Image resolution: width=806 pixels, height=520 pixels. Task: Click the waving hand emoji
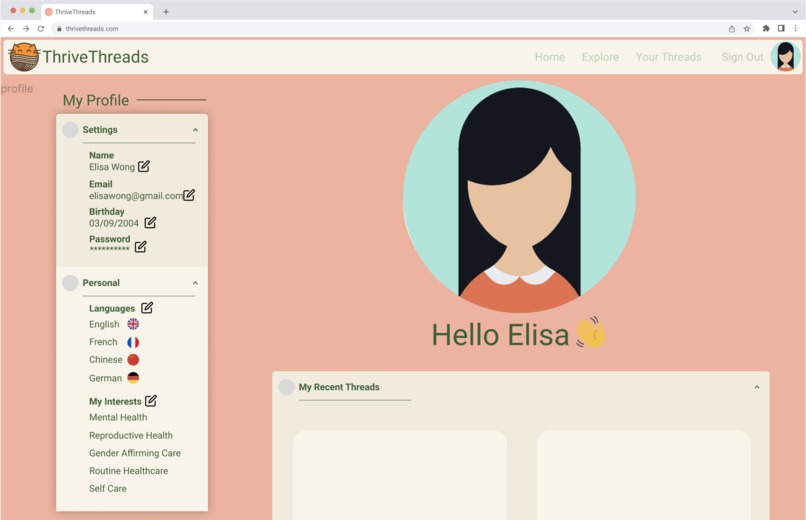coord(591,332)
